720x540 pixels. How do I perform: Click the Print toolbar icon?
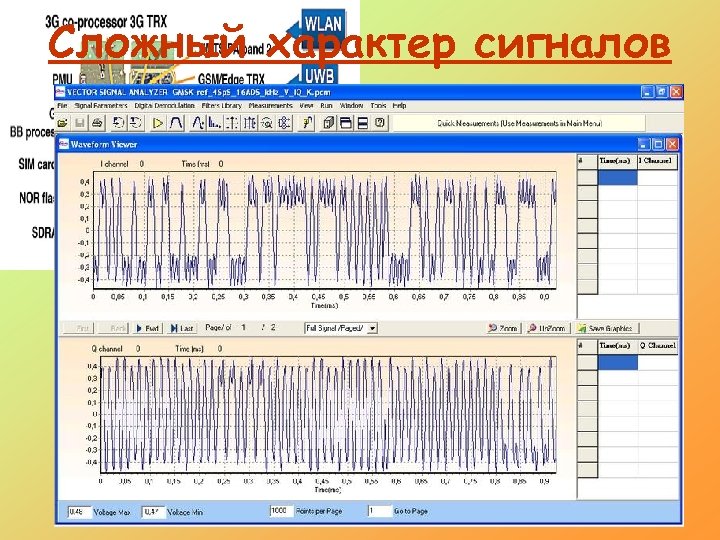(x=97, y=123)
